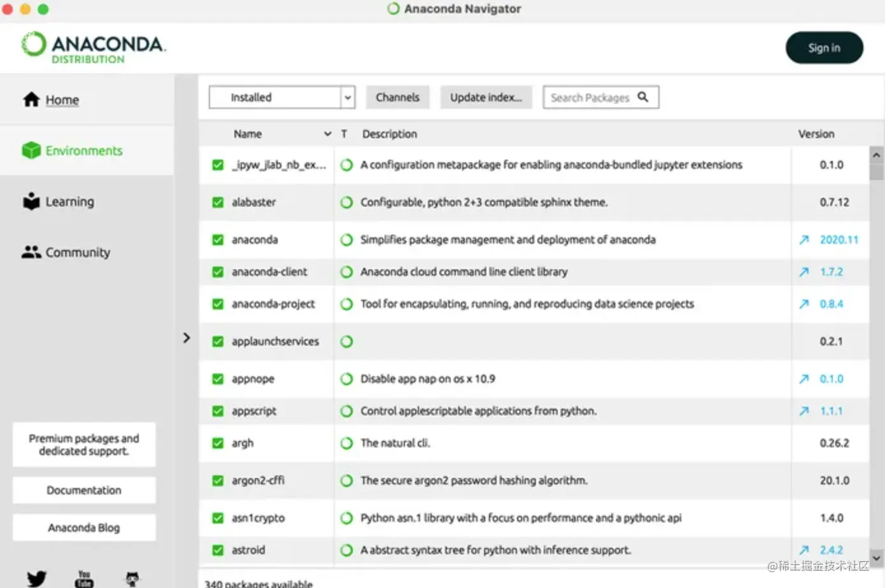Click the type circle icon for applaunchservices

pyautogui.click(x=346, y=342)
